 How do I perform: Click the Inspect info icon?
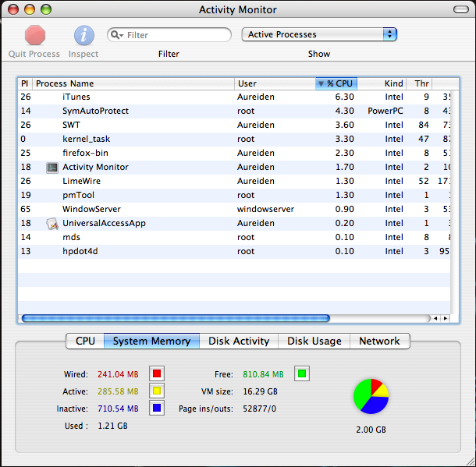pos(84,35)
